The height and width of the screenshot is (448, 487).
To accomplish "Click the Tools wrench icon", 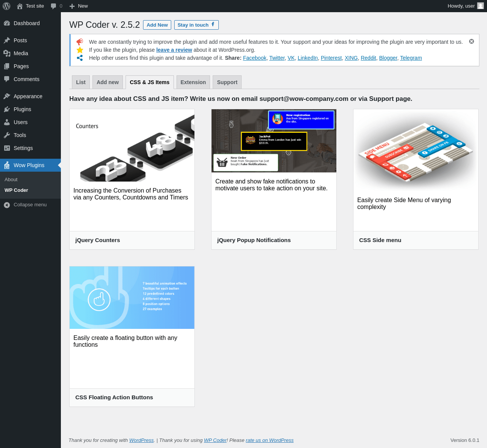I will coord(7,135).
